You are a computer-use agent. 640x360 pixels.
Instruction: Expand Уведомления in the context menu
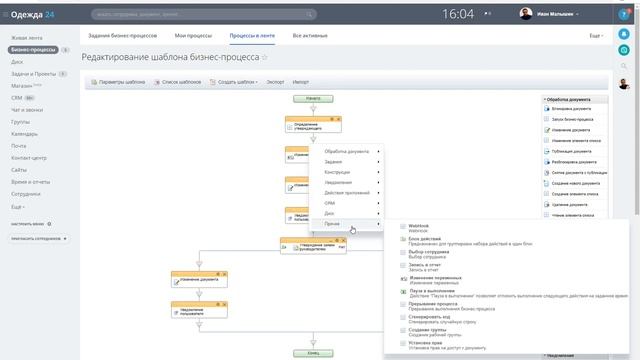coord(347,182)
